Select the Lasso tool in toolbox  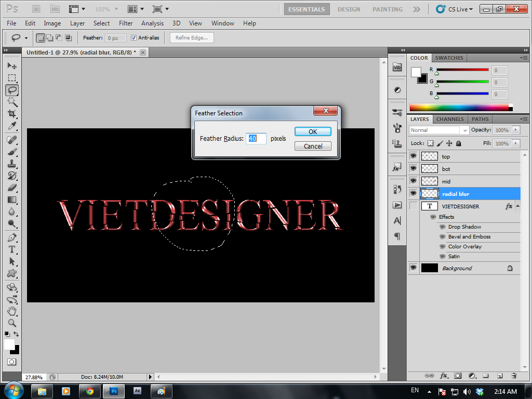(x=12, y=90)
